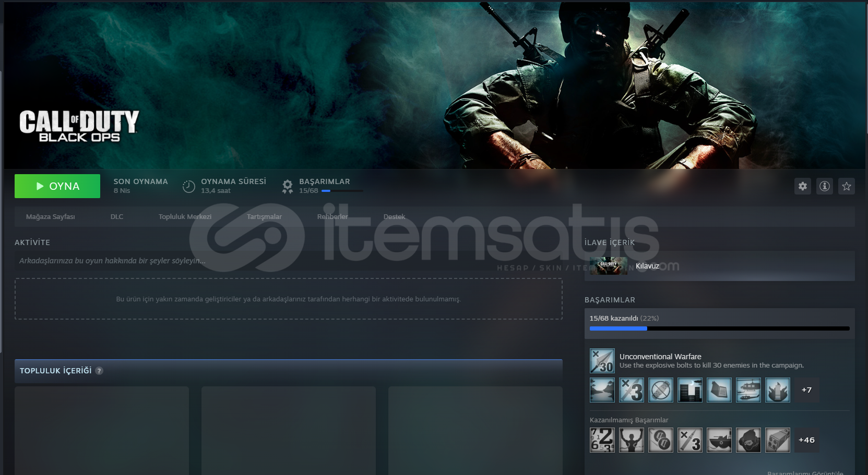
Task: Open the Rehberler tab
Action: click(x=332, y=217)
